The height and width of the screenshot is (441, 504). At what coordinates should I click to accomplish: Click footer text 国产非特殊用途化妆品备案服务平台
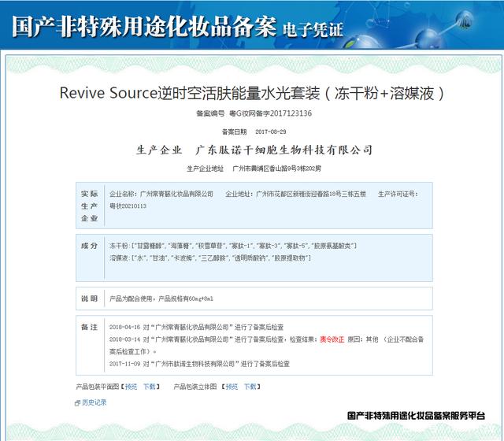tap(416, 416)
